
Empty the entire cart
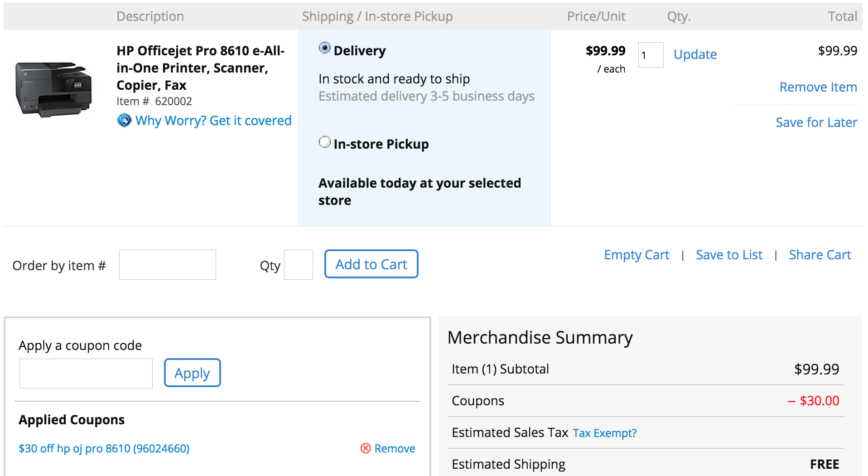pos(637,255)
